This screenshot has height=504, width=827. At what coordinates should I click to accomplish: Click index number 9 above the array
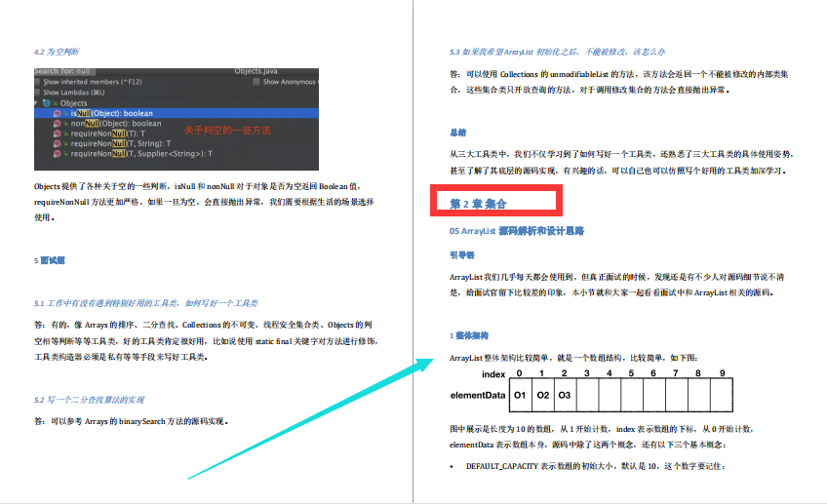(x=722, y=373)
